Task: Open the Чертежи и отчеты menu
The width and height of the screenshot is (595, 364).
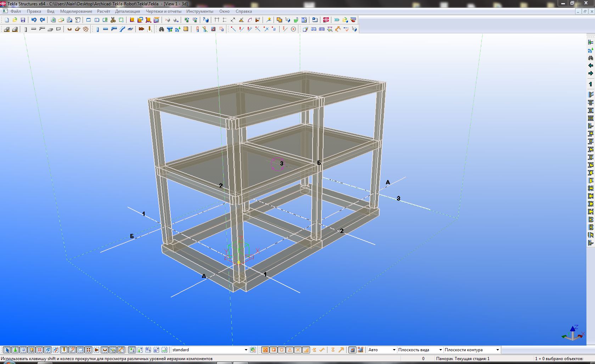Action: (x=163, y=11)
